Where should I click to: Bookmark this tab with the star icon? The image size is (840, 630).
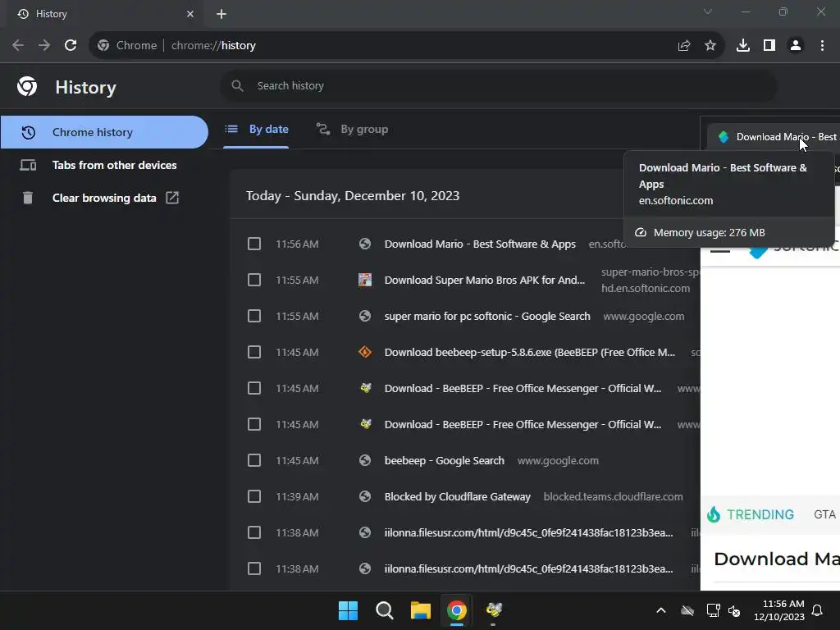point(710,46)
